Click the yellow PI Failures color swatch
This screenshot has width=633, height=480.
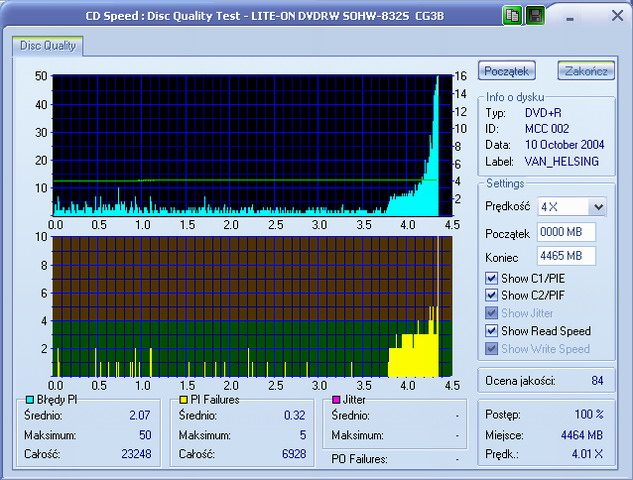click(x=183, y=400)
